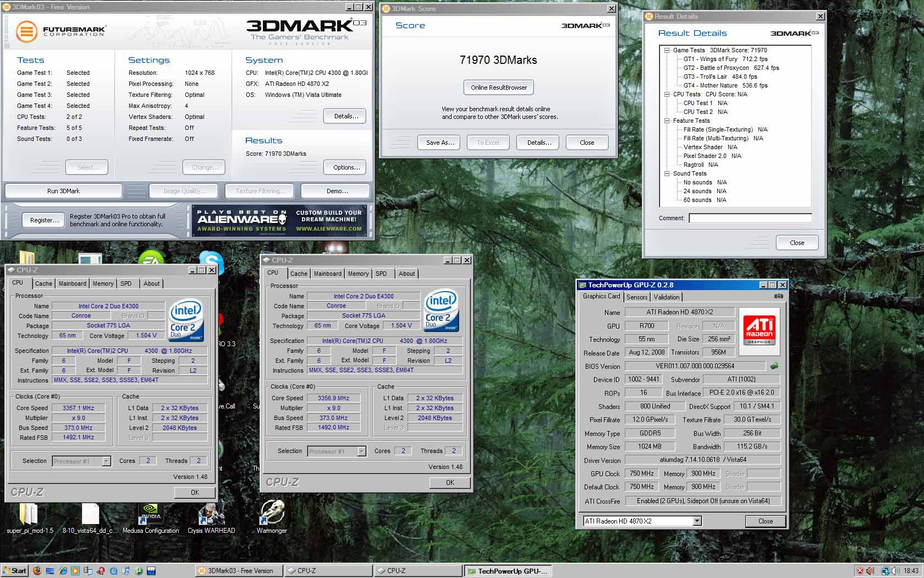Viewport: 924px width, 578px height.
Task: Open Processor selection dropdown in left CPU-Z
Action: tap(106, 461)
